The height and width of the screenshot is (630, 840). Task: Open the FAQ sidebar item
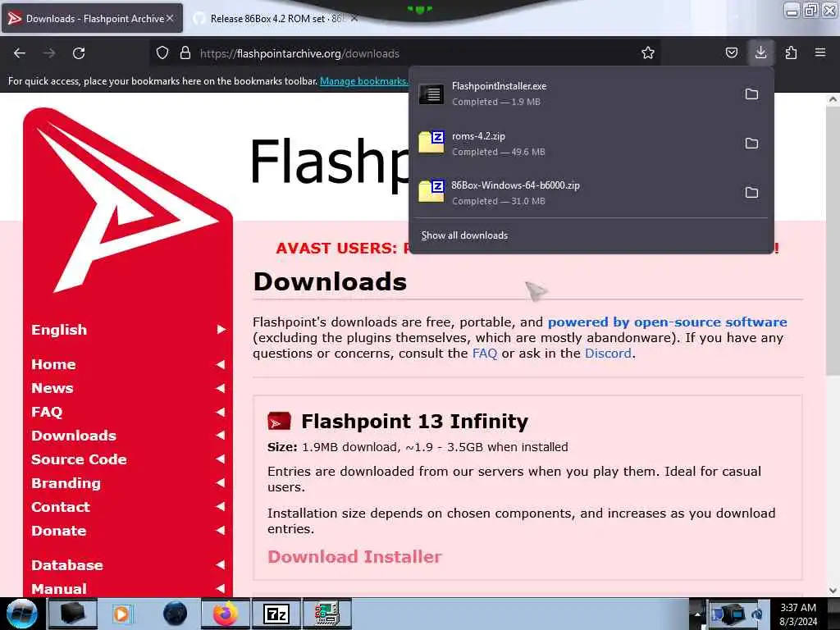128,412
